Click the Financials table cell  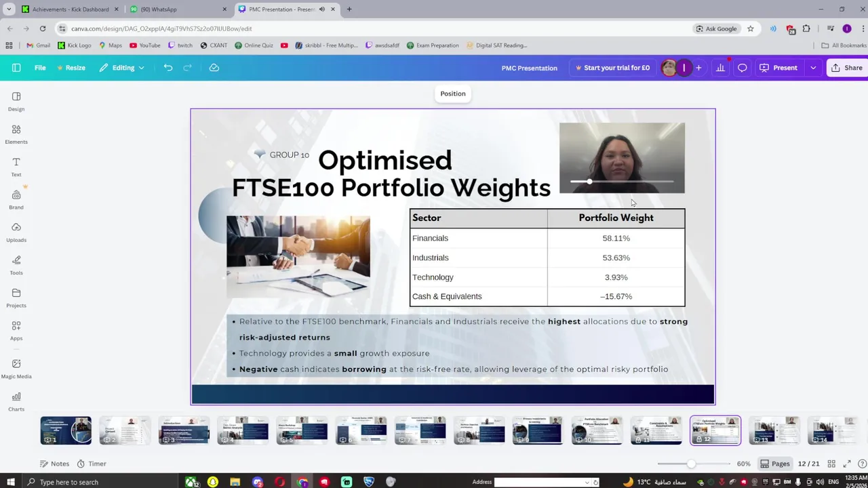(x=478, y=238)
